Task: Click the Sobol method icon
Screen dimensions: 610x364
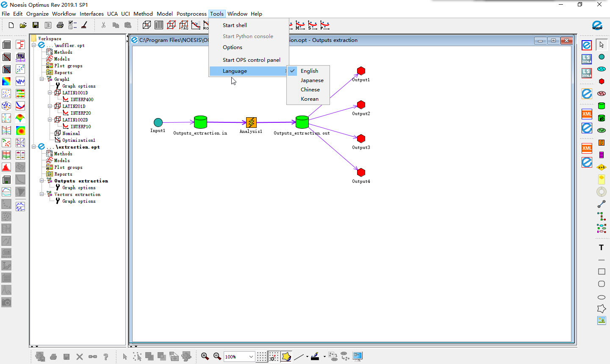Action: (20, 57)
